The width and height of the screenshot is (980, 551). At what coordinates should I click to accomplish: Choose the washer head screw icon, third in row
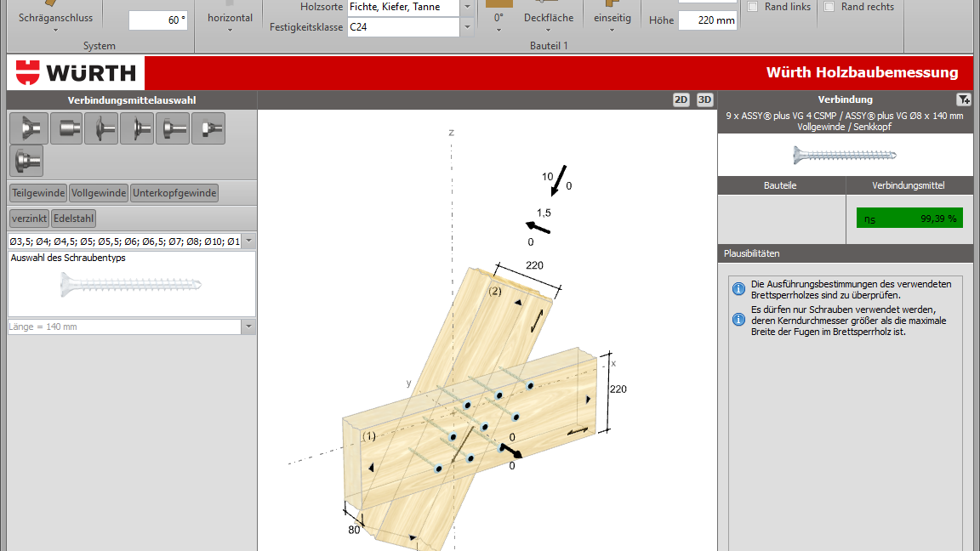point(101,128)
